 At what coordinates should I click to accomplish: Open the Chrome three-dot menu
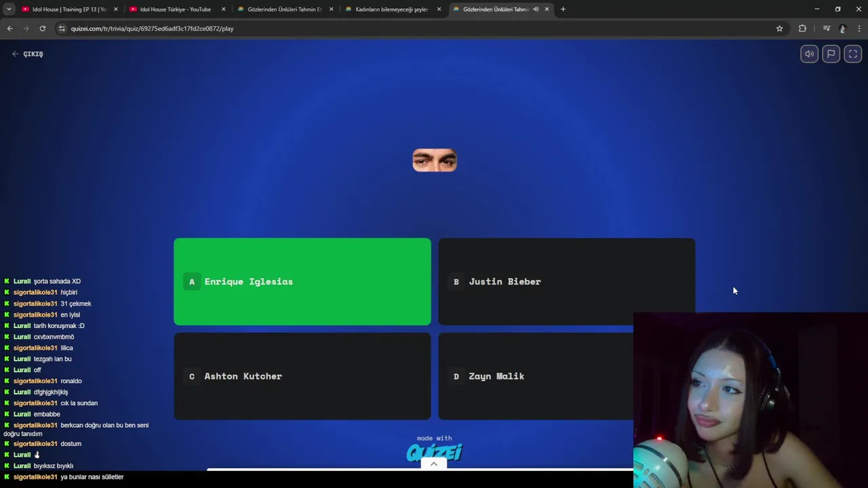point(859,28)
